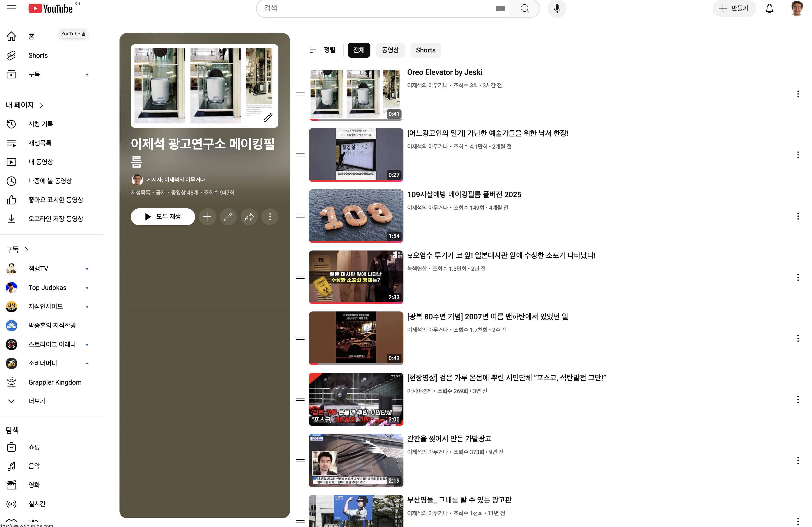
Task: Open the Top Judokas channel
Action: [51, 288]
